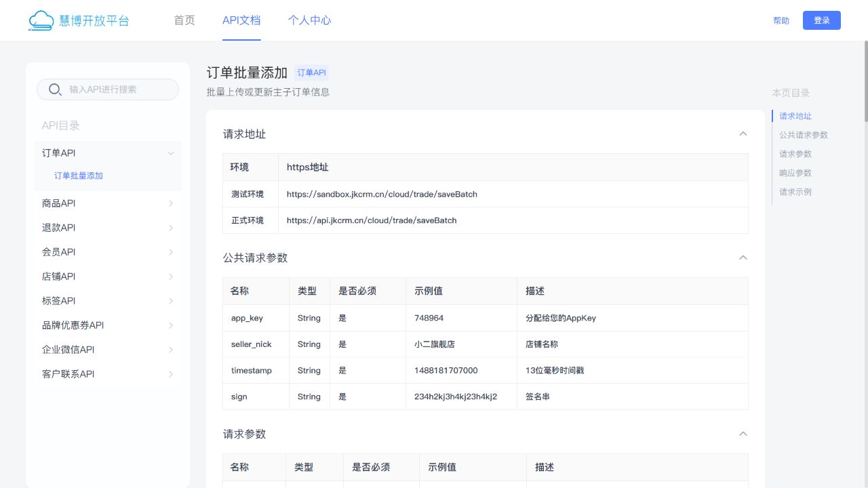Click the timestamp parameter name

251,371
